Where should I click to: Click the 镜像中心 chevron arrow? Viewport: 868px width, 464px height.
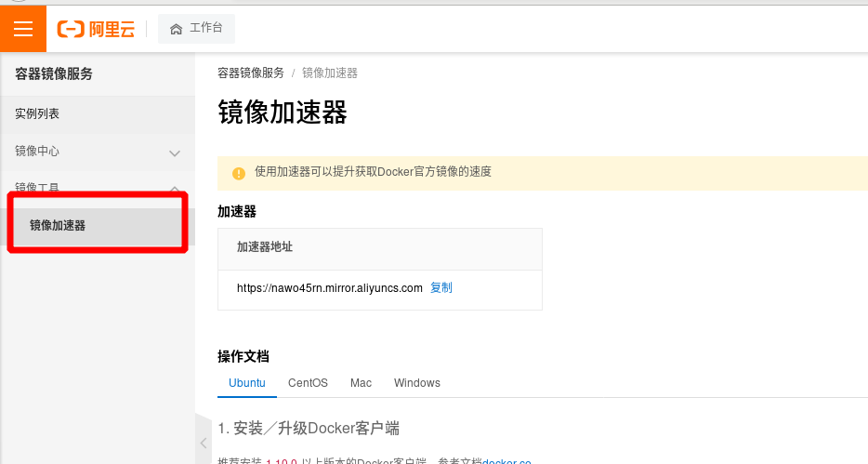(175, 153)
